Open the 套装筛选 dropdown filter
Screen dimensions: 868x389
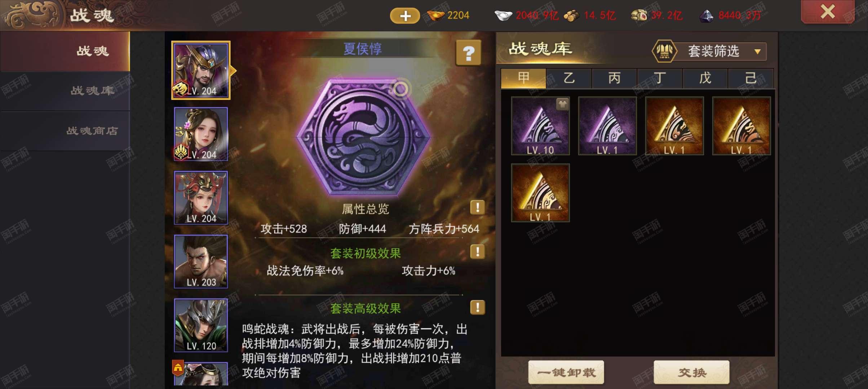coord(709,51)
